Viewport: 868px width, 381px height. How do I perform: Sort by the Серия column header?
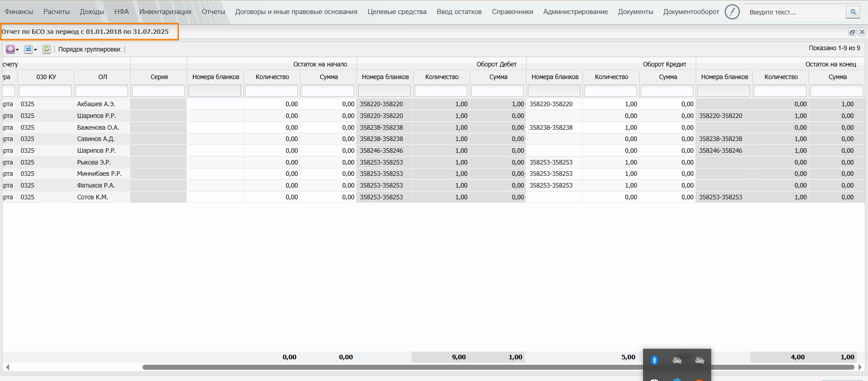coord(159,77)
